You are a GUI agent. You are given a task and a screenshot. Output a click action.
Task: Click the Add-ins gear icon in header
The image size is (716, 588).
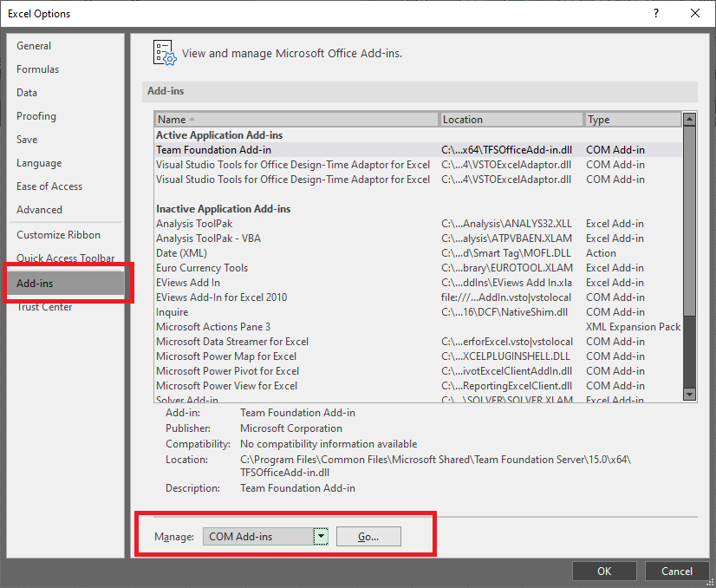point(165,52)
